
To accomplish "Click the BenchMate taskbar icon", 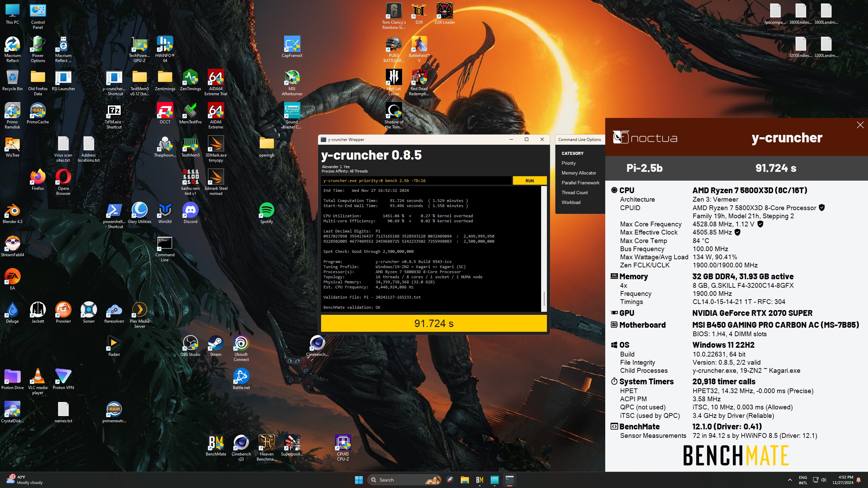I will click(x=479, y=480).
